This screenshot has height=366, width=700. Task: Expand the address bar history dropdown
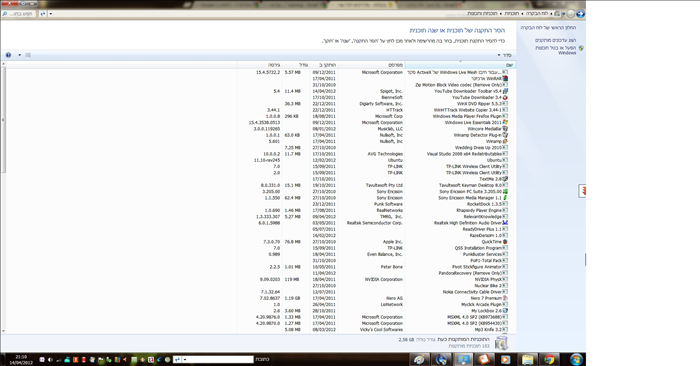tap(50, 14)
